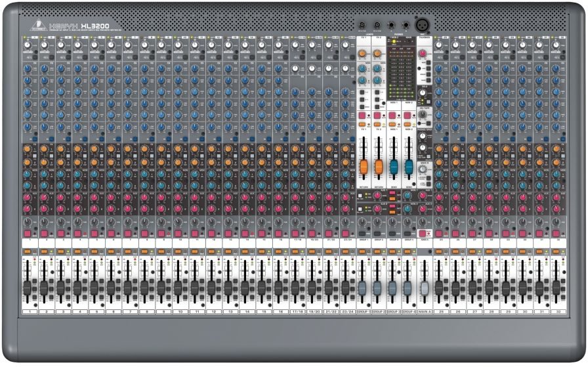Viewport: 588px width, 367px height.
Task: Toggle the orange solo button on channel 5
Action: pos(94,251)
